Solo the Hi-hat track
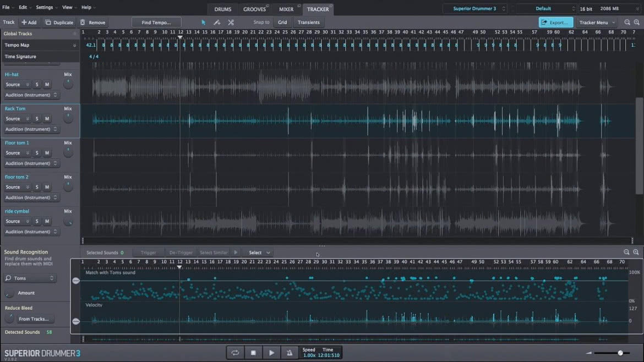Viewport: 644px width, 362px height. pos(37,85)
